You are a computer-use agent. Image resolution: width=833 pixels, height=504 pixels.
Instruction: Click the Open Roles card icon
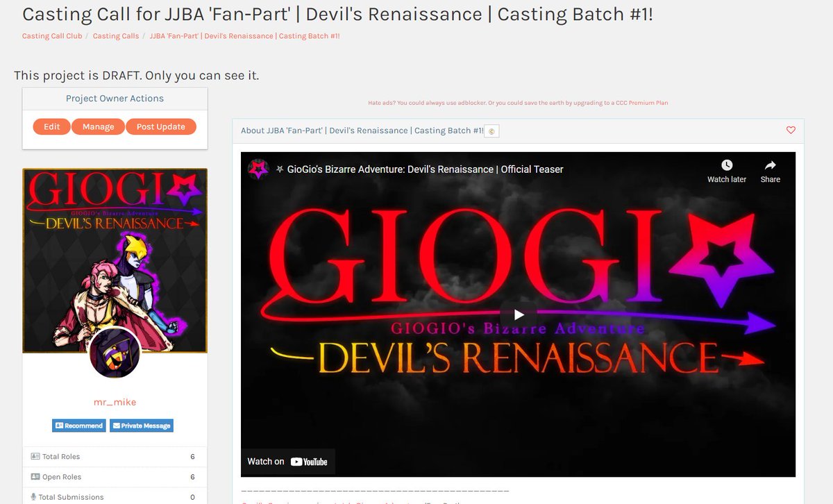(x=35, y=477)
